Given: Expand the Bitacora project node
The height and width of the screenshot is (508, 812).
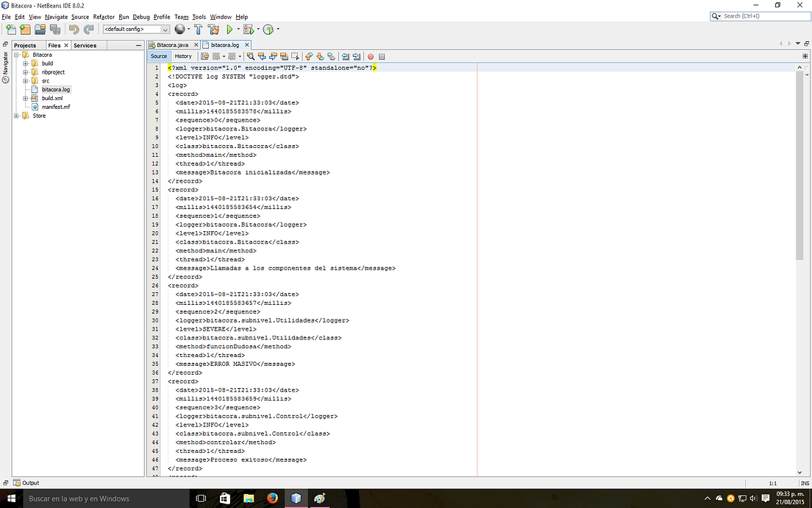Looking at the screenshot, I should coord(18,54).
